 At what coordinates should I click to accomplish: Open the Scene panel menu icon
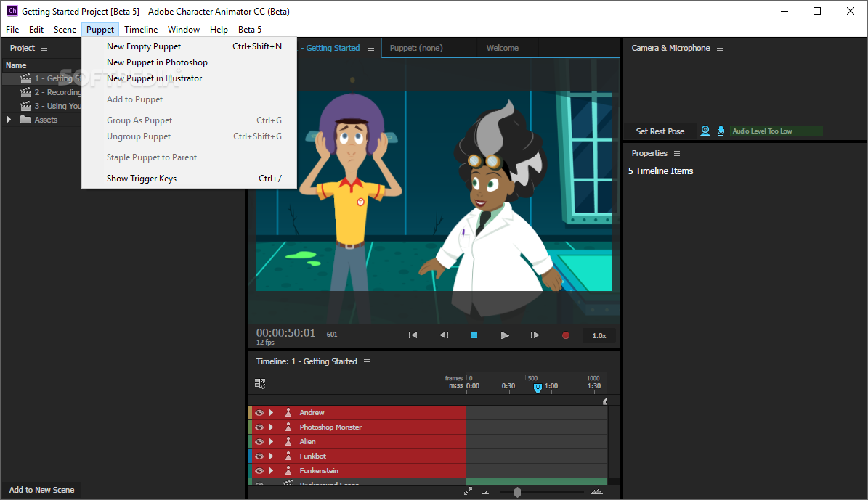pyautogui.click(x=371, y=48)
